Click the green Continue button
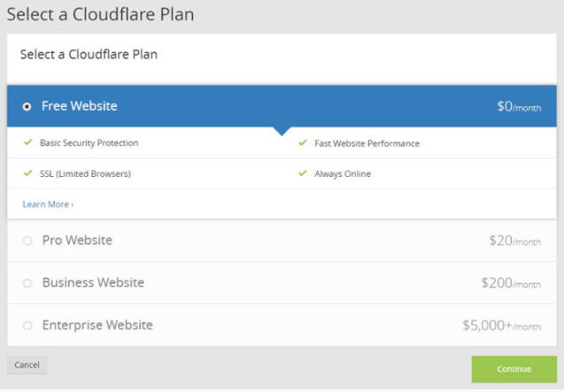This screenshot has width=564, height=392. (x=514, y=369)
